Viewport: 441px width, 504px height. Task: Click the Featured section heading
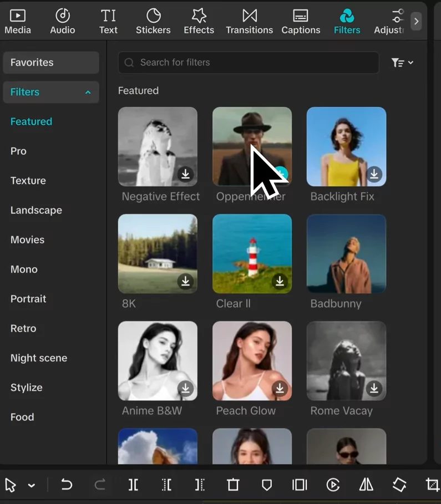tap(138, 90)
